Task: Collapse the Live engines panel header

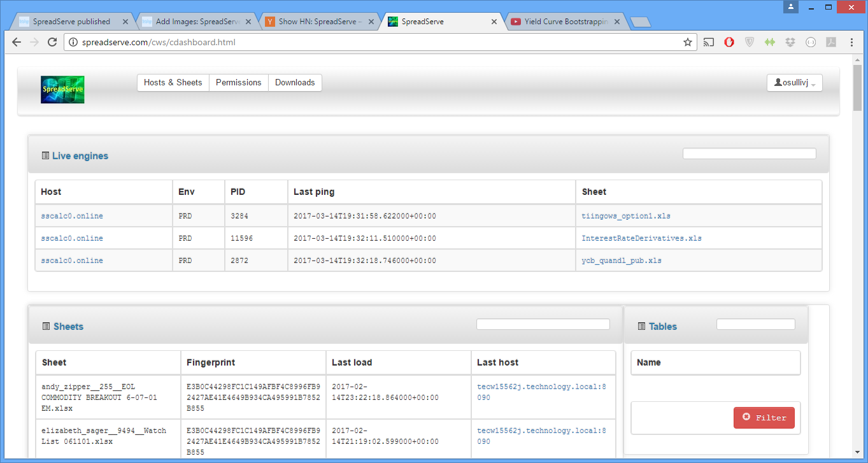Action: tap(80, 156)
